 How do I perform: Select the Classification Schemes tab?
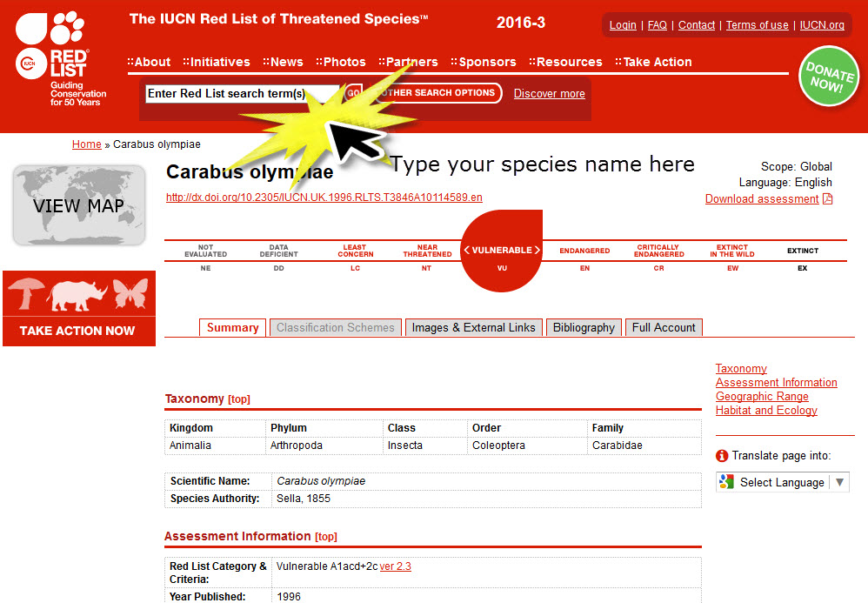(336, 327)
